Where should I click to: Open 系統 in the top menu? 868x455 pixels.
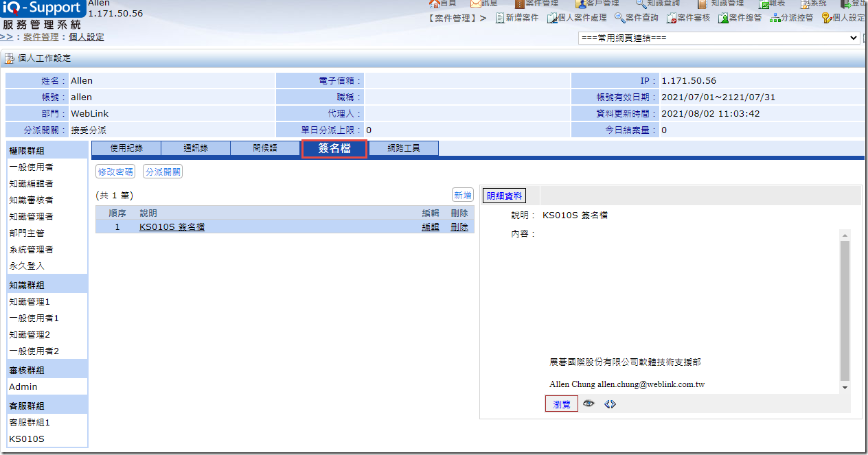click(814, 3)
